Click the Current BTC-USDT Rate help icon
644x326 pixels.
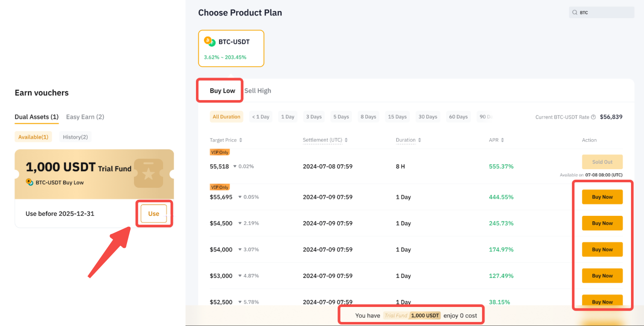593,117
